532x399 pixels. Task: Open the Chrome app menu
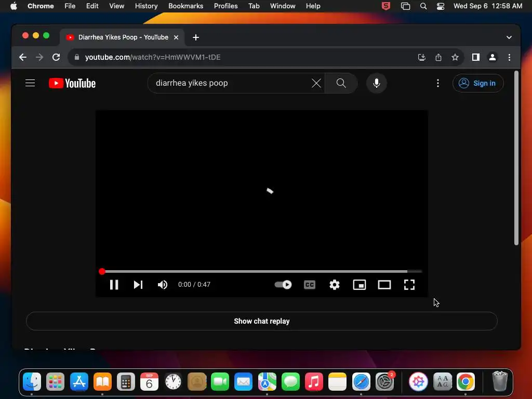point(41,6)
